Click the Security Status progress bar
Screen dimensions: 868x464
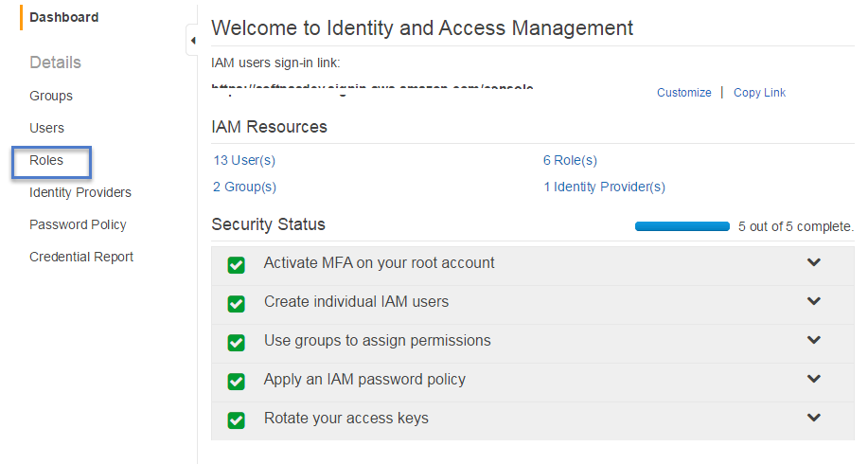point(682,226)
